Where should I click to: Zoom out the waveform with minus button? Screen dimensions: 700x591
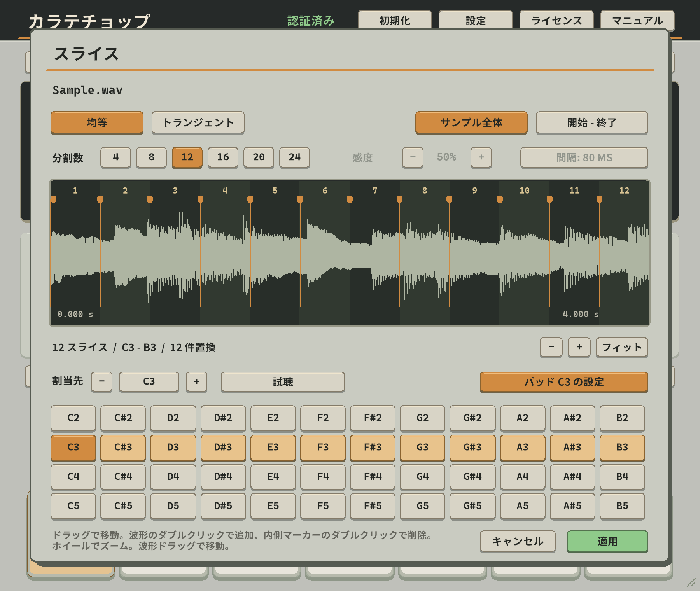coord(551,347)
